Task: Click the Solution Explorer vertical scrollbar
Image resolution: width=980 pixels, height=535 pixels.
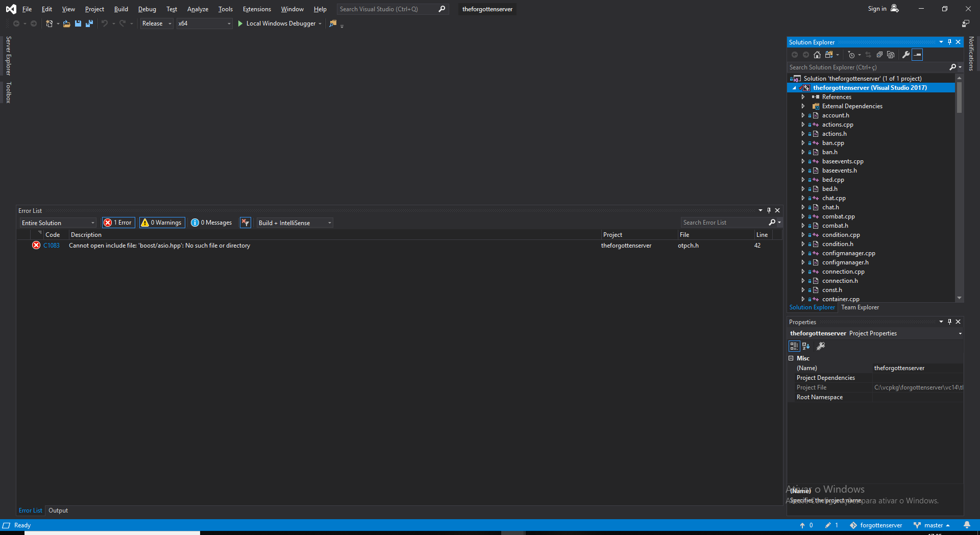Action: pyautogui.click(x=959, y=97)
